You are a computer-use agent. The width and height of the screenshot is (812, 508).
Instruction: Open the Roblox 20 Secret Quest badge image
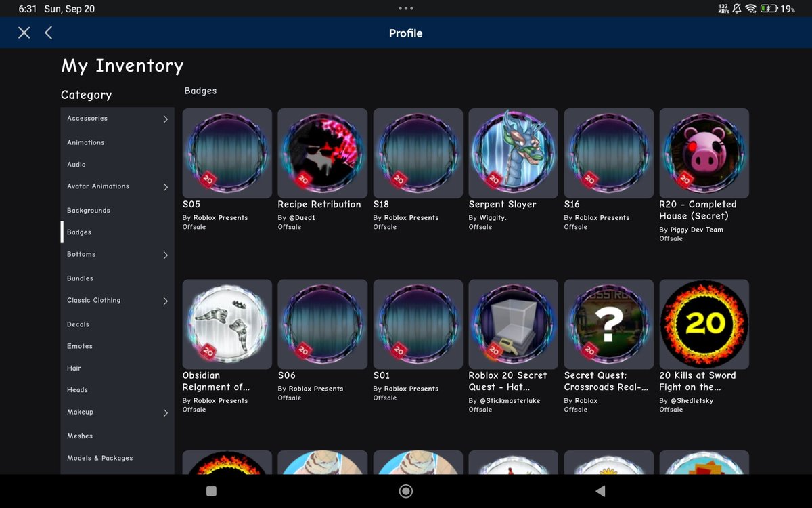(x=514, y=324)
